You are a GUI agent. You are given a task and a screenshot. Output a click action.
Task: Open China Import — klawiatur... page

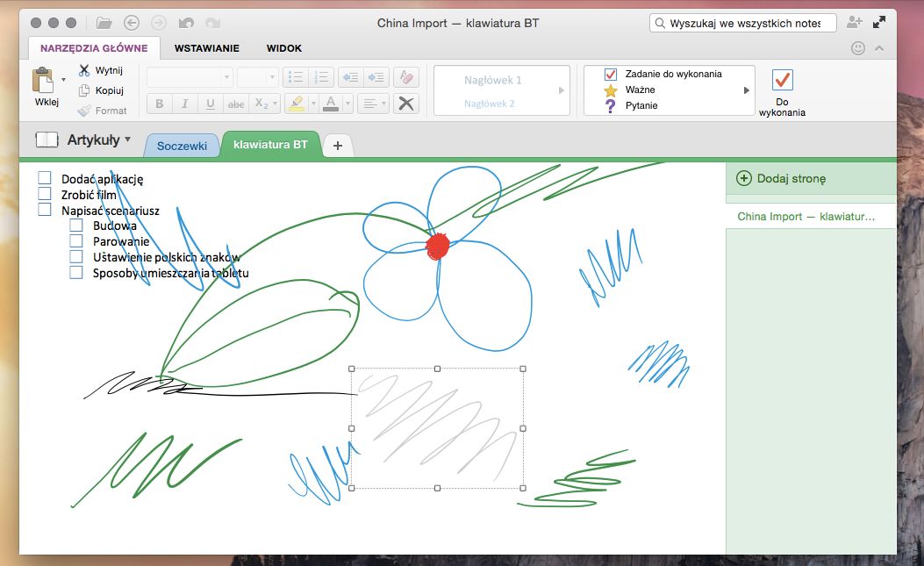point(811,217)
